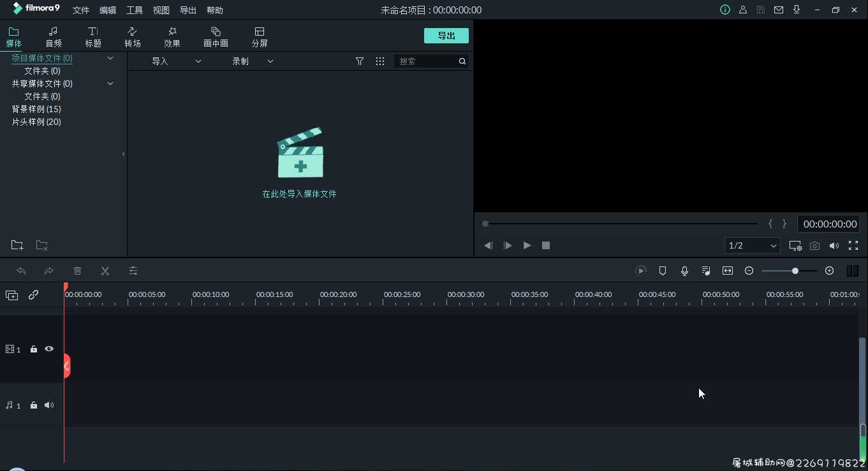Add a marker with shield icon

(x=663, y=271)
